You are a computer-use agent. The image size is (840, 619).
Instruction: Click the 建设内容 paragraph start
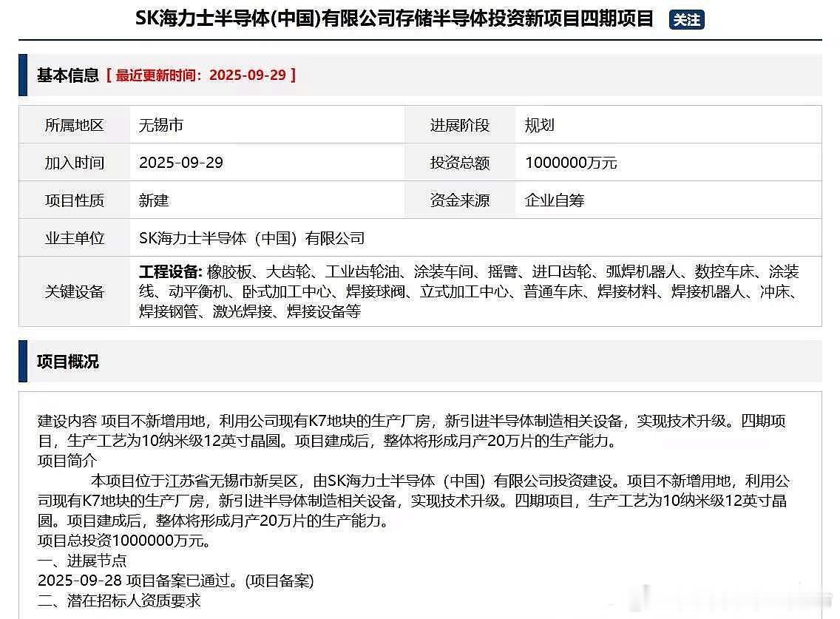click(x=67, y=421)
